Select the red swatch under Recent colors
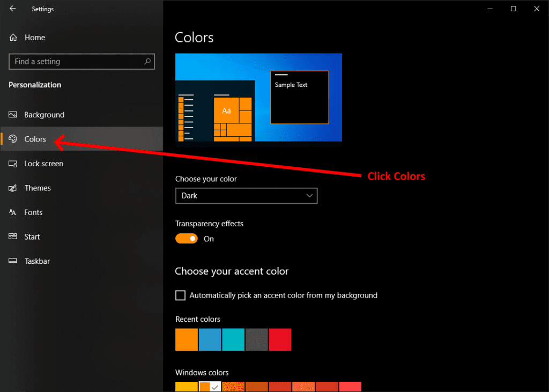Screen dimensions: 549x392 point(280,339)
